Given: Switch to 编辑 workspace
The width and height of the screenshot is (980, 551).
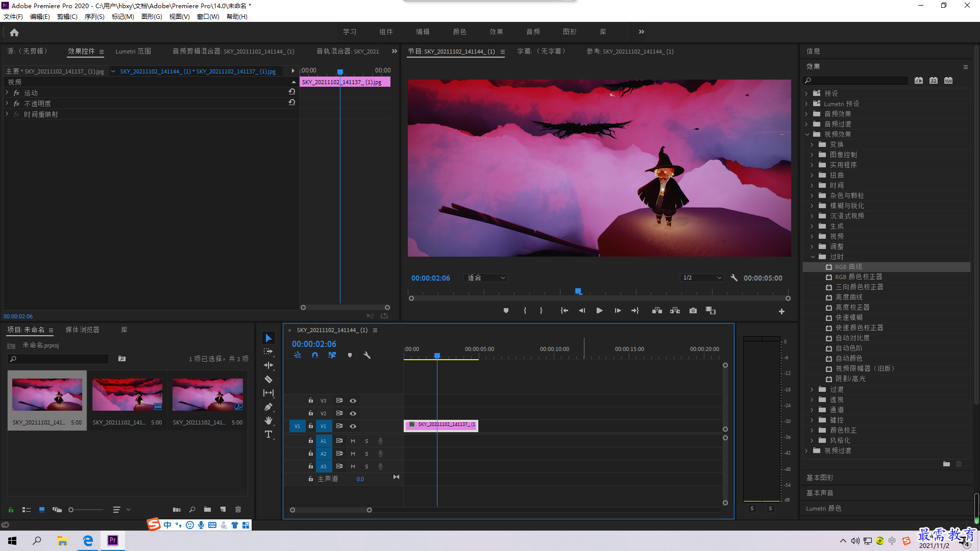Looking at the screenshot, I should point(423,32).
